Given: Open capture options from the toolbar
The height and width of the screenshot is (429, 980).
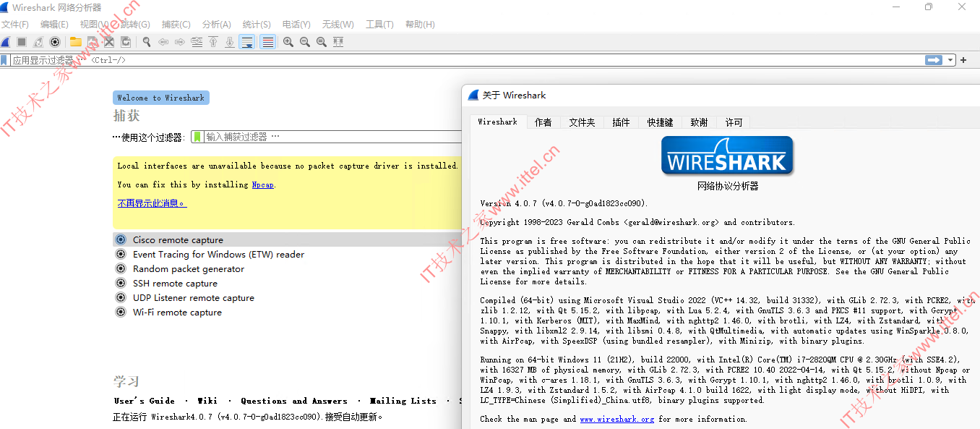Looking at the screenshot, I should tap(55, 42).
